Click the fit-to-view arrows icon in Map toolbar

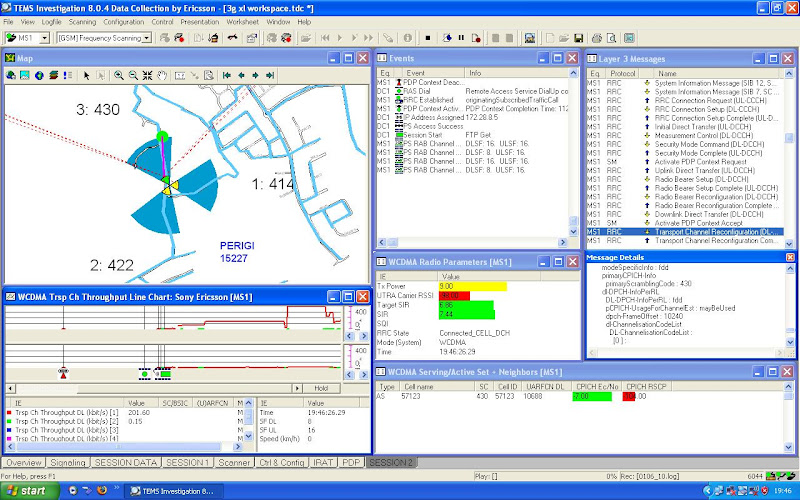coord(147,76)
